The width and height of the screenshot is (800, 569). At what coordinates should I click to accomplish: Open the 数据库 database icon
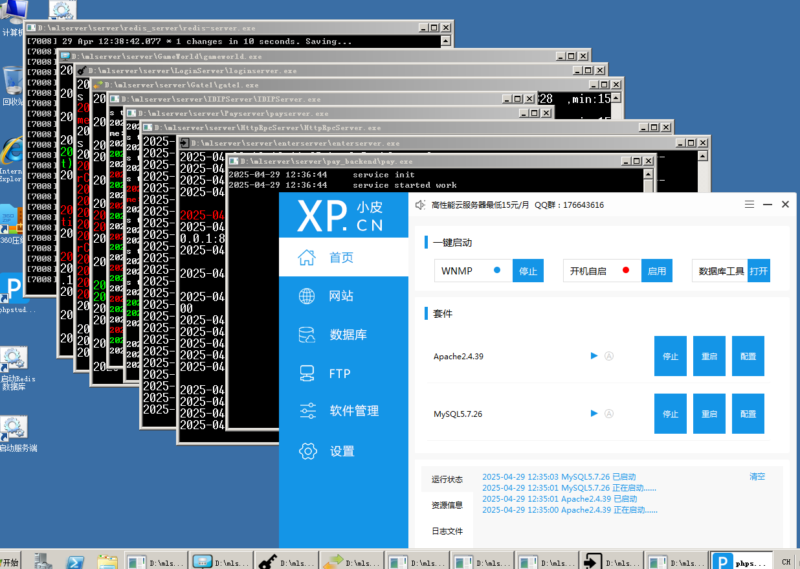(308, 334)
